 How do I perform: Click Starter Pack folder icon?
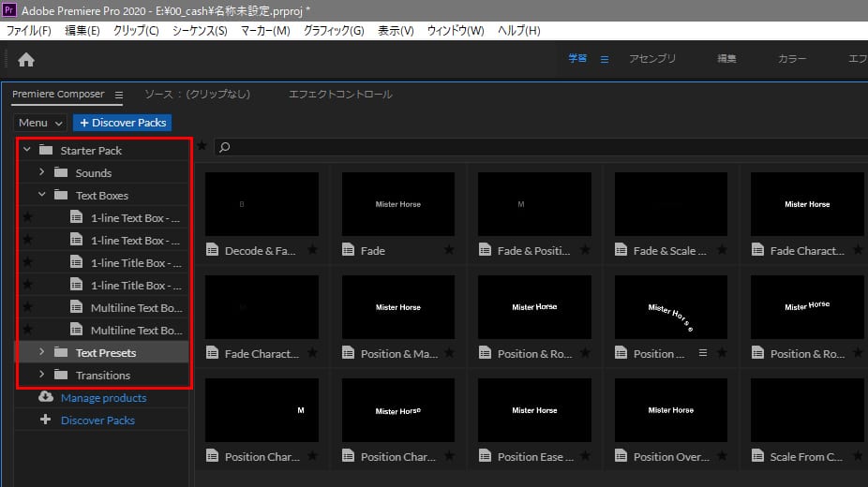click(47, 150)
